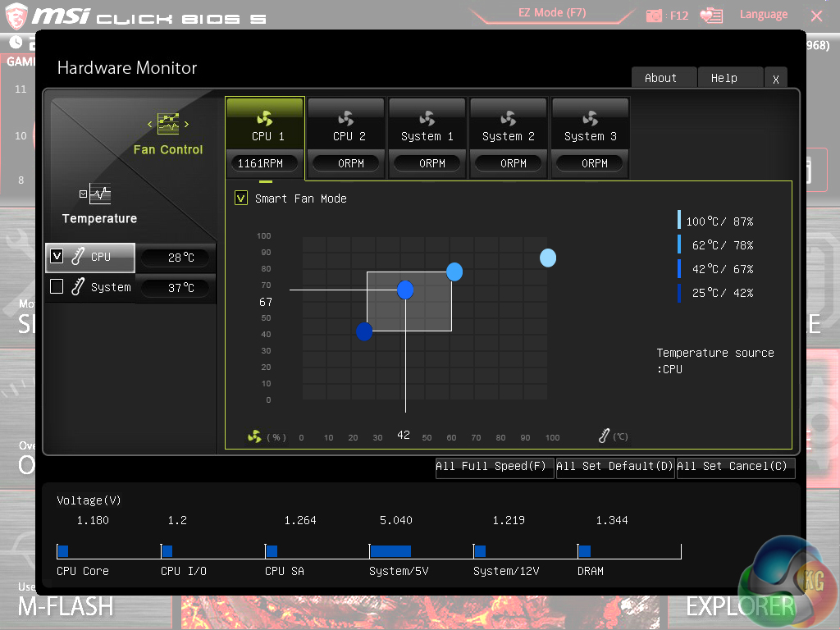Click All Full Speed(F) button
This screenshot has height=630, width=840.
point(495,467)
